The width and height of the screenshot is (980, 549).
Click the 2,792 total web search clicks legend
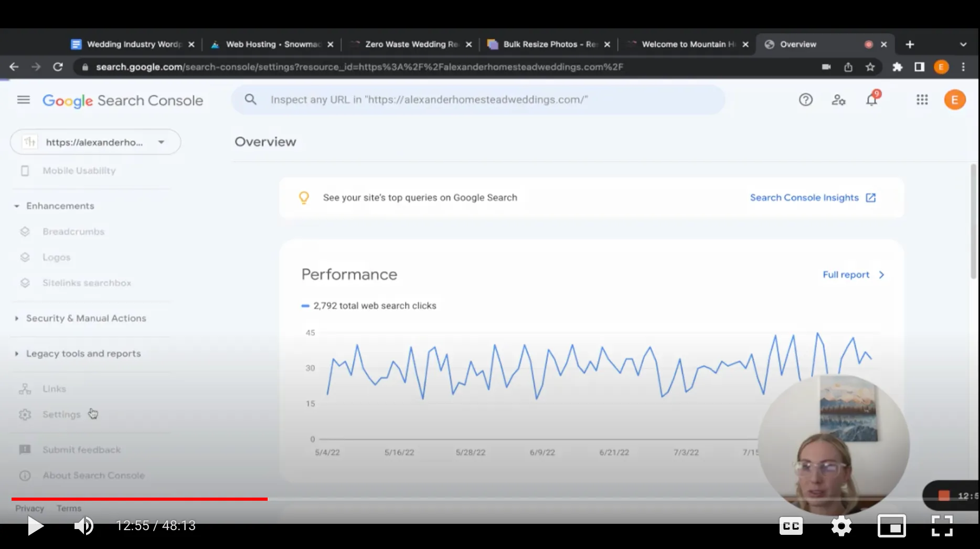[369, 305]
